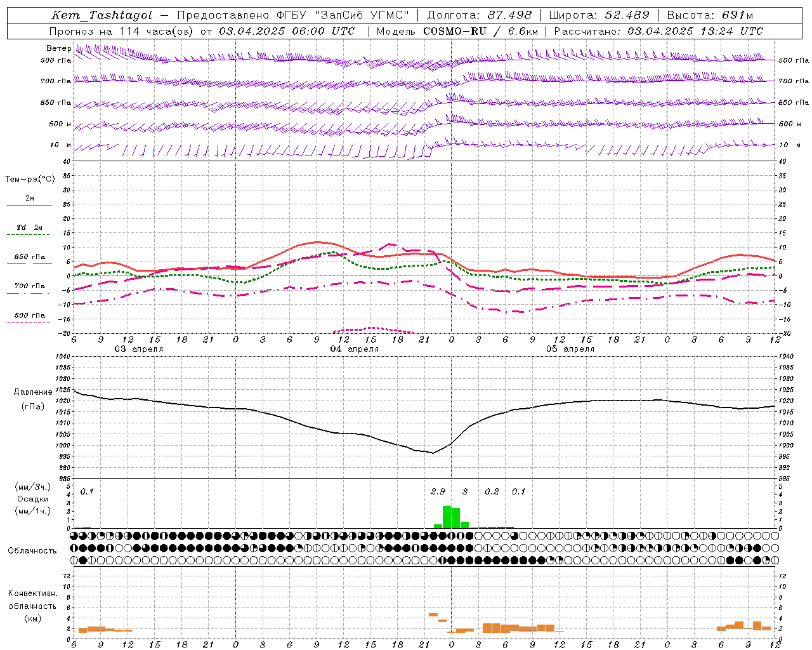This screenshot has width=812, height=650.
Task: Click the station name Kem_Tashtagol in the header
Action: point(102,15)
